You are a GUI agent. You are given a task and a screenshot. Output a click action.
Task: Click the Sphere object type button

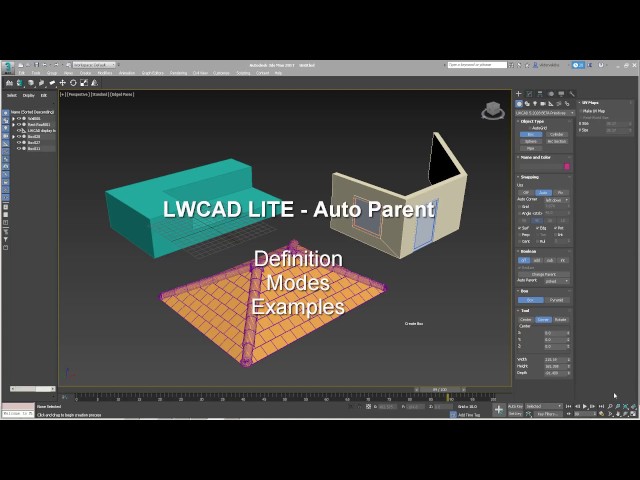531,141
